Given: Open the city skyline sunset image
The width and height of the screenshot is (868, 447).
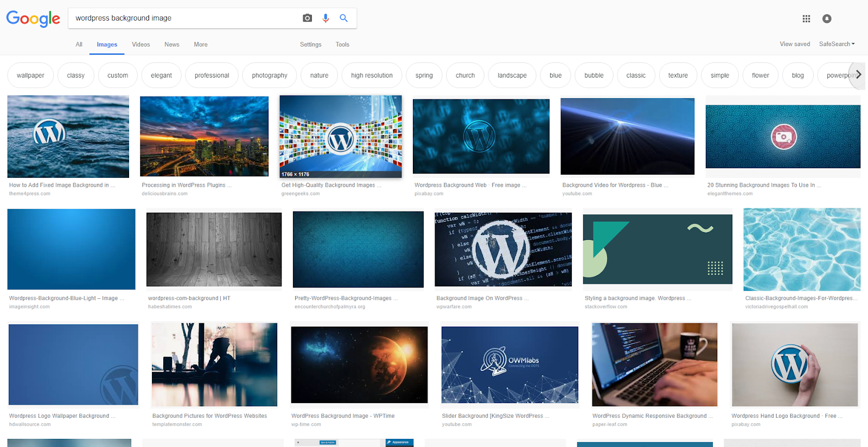Looking at the screenshot, I should (204, 136).
